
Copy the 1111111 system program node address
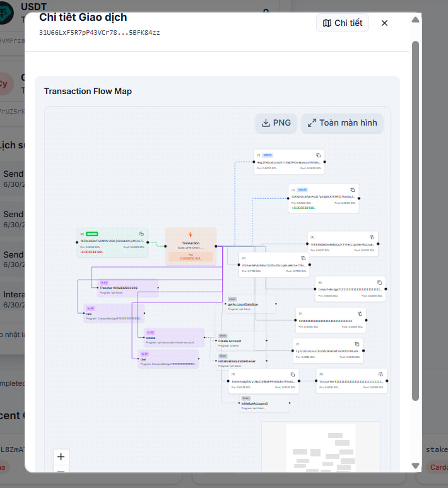(360, 313)
